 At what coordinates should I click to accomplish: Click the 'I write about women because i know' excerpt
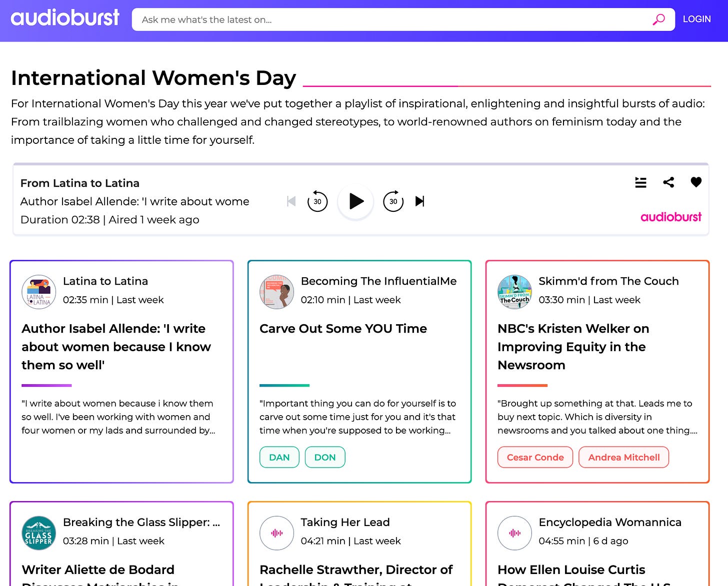tap(118, 417)
